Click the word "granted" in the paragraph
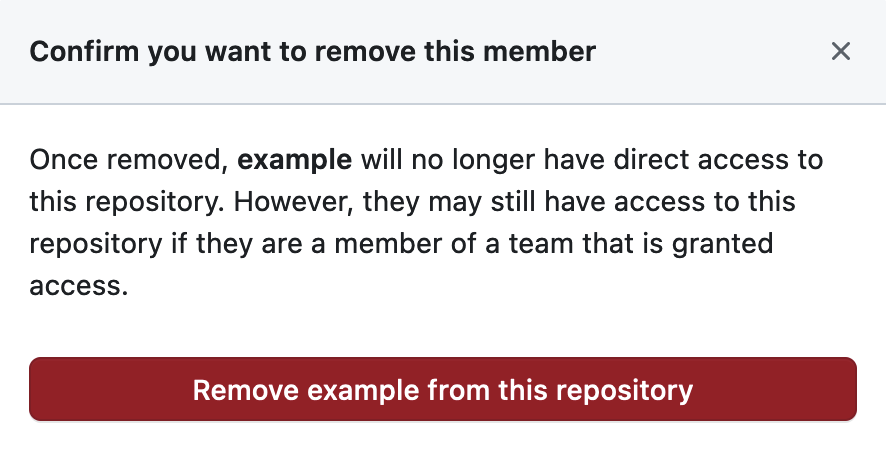The image size is (886, 449). [722, 245]
